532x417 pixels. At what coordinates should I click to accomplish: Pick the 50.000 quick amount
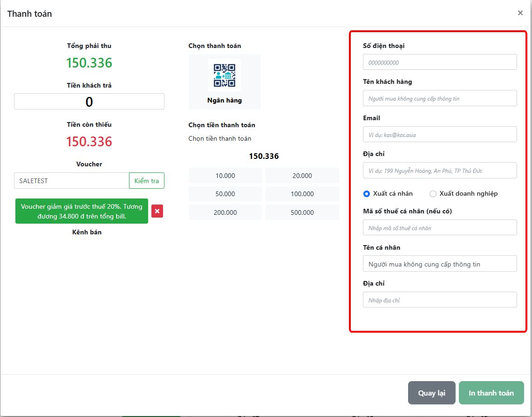tap(225, 194)
